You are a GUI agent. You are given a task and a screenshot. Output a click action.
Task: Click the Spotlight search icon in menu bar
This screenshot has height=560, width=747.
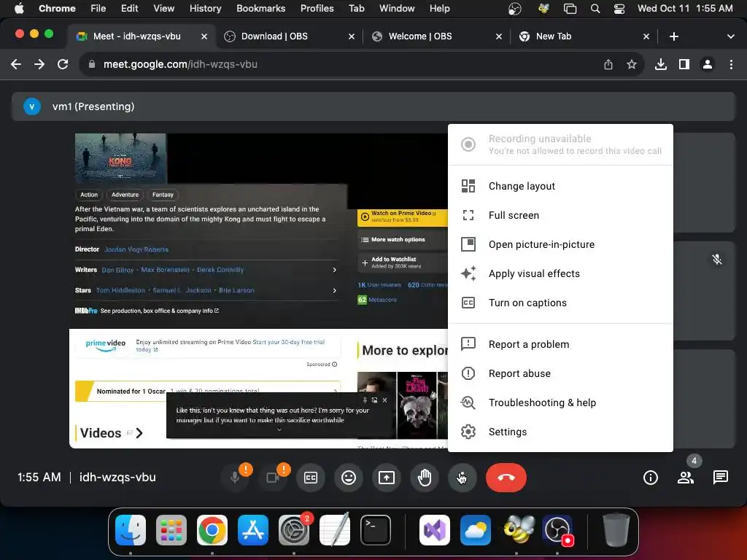[x=595, y=8]
